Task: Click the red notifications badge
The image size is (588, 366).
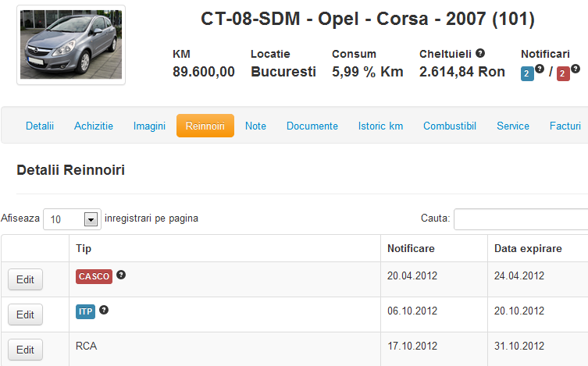Action: click(563, 73)
